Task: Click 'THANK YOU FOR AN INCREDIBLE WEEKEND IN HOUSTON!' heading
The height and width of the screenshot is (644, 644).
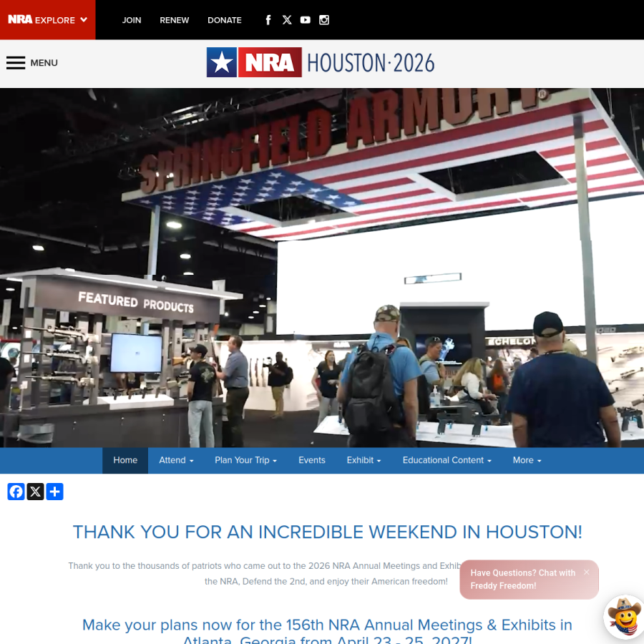Action: point(327,532)
